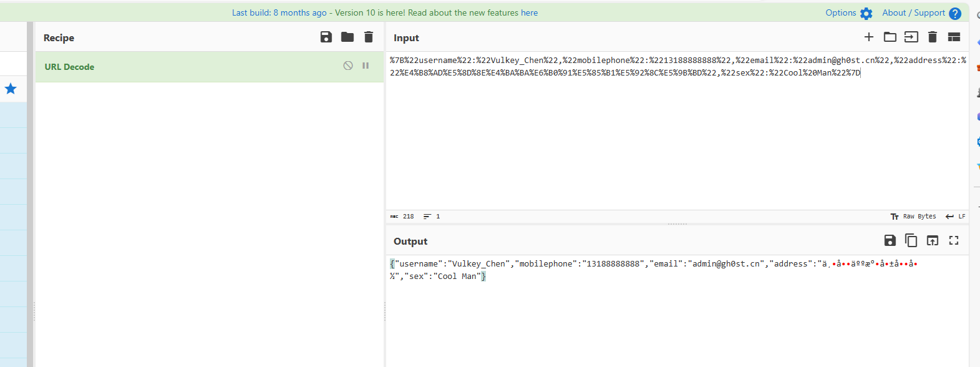Click into the Output text area
Screen dimensions: 980x367
[x=677, y=311]
